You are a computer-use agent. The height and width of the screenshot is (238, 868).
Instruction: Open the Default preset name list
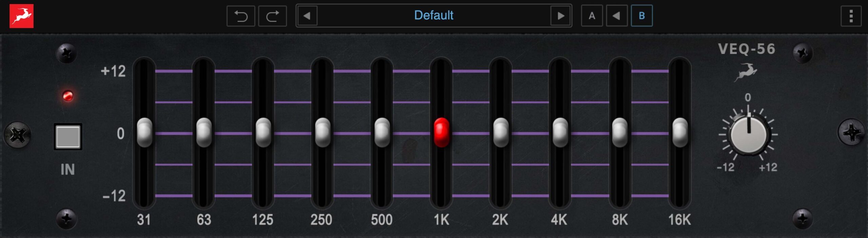point(434,16)
